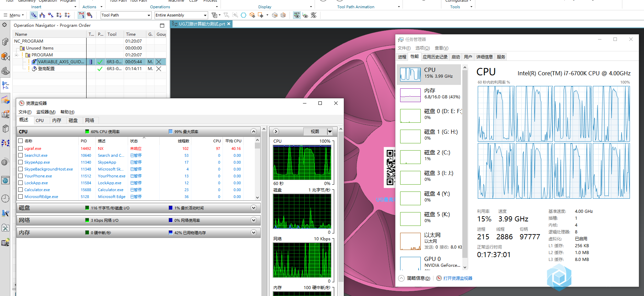This screenshot has width=644, height=296.
Task: Open the Tool Path selection filter dropdown
Action: tap(126, 15)
